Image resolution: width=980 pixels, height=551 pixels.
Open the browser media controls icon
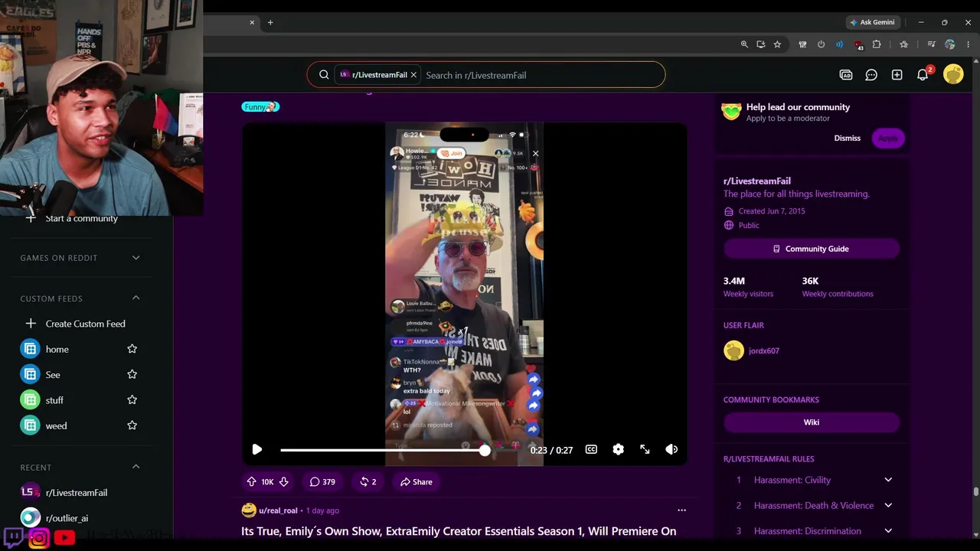click(x=931, y=44)
